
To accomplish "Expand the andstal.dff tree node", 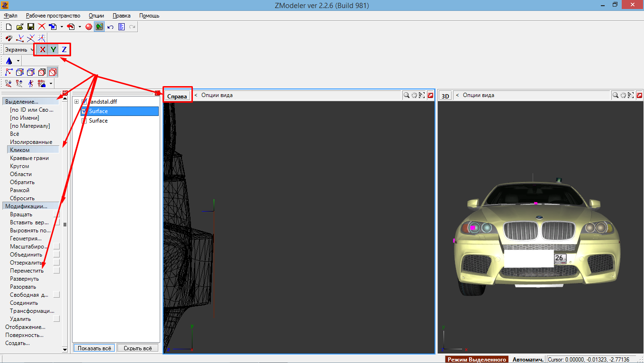I will pyautogui.click(x=76, y=102).
